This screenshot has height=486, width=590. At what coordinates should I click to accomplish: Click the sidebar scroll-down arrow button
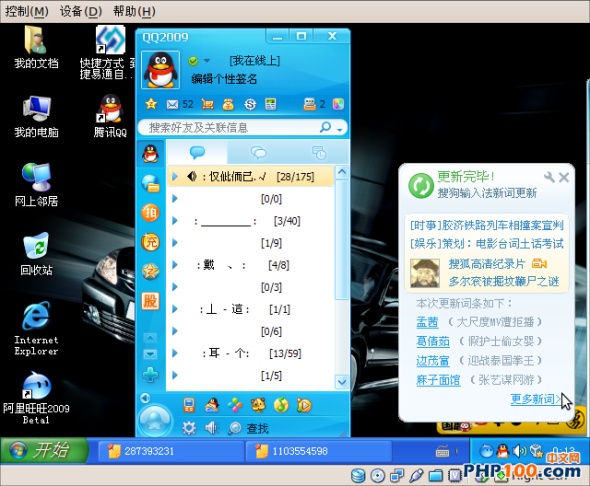(150, 354)
